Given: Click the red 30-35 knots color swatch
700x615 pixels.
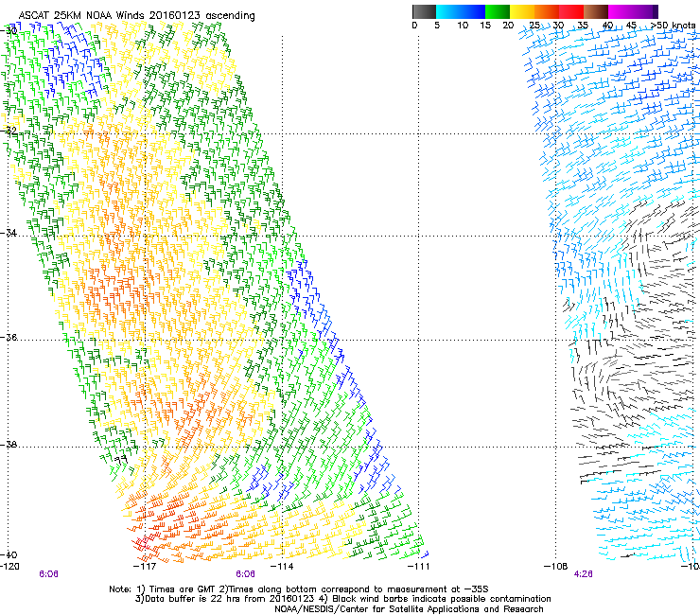Looking at the screenshot, I should pyautogui.click(x=571, y=11).
